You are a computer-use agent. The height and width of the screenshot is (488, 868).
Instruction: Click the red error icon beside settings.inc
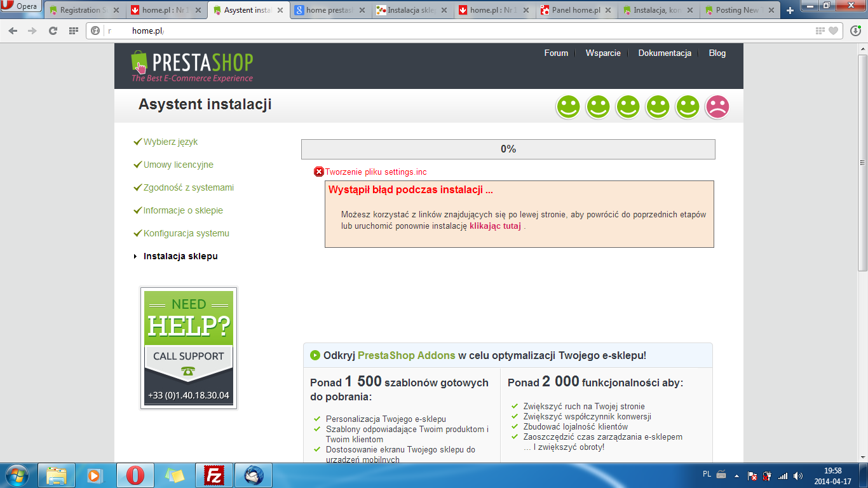pyautogui.click(x=319, y=172)
